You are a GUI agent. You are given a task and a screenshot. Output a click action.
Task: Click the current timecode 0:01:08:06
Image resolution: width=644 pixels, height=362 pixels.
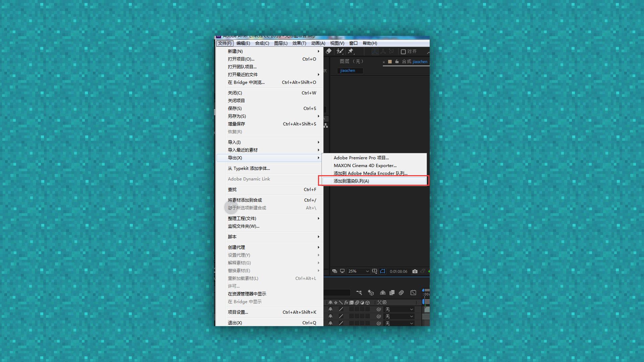click(398, 271)
